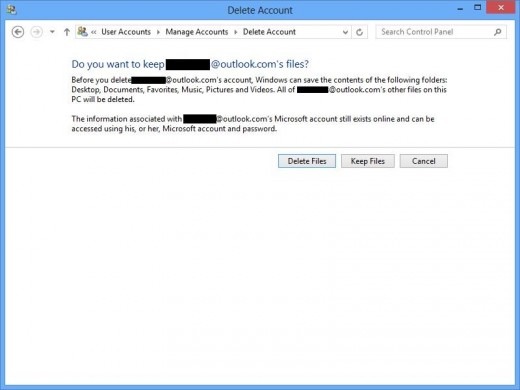Expand arrow after User Accounts breadcrumb

(158, 32)
